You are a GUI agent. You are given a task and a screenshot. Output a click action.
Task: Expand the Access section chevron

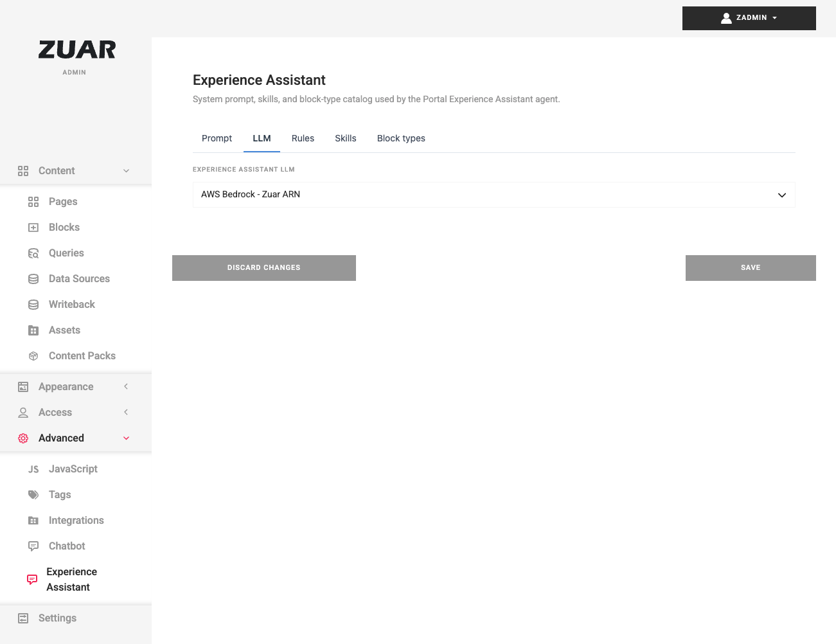pos(126,412)
